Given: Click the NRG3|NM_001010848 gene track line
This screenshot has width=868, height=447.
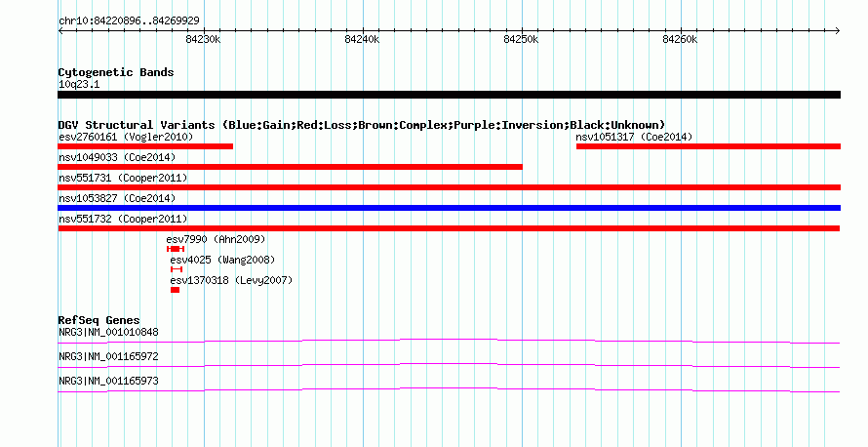Looking at the screenshot, I should pos(449,342).
